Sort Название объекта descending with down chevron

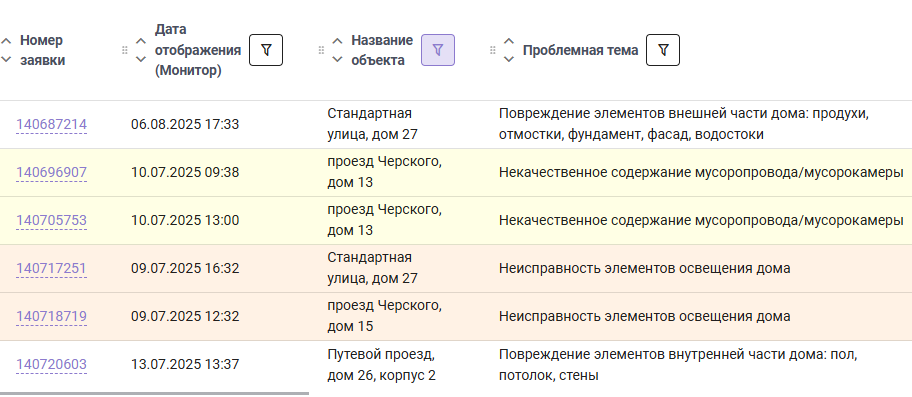tap(337, 59)
